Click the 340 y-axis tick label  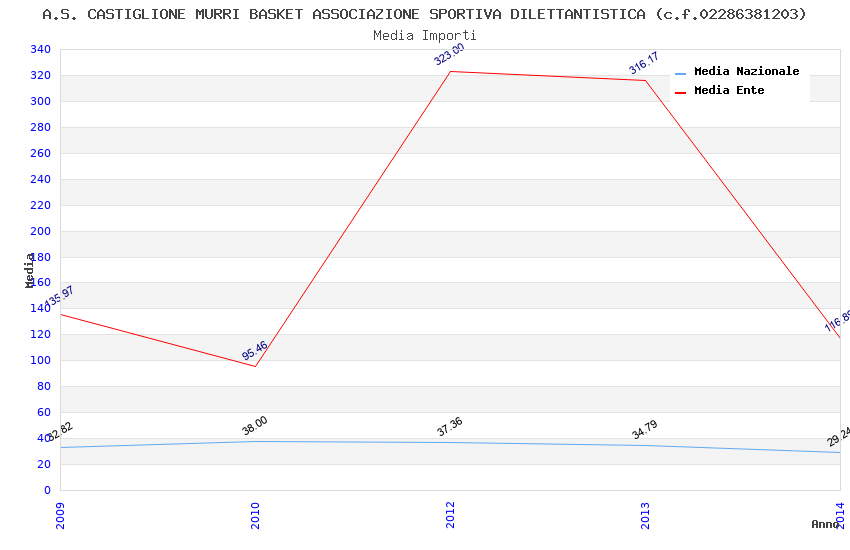click(x=41, y=49)
